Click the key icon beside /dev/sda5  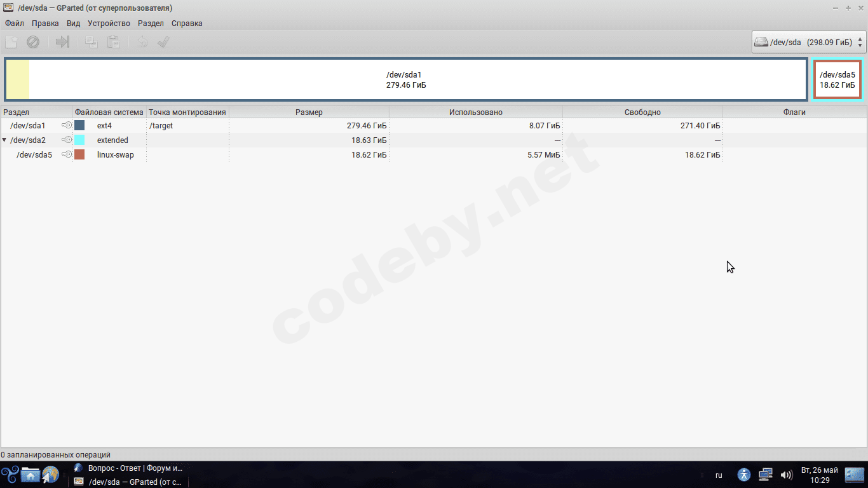(66, 154)
